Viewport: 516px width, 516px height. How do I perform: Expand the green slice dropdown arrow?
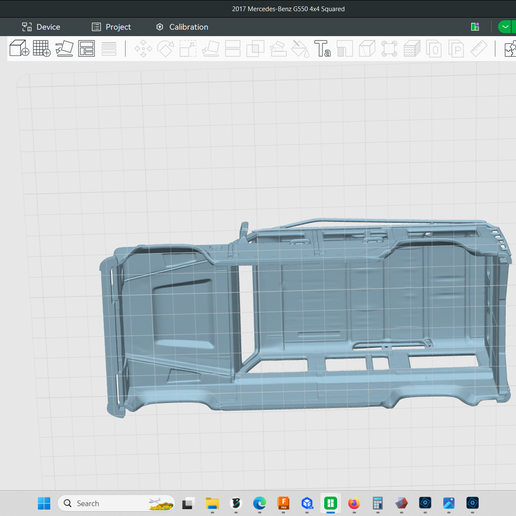click(x=505, y=27)
